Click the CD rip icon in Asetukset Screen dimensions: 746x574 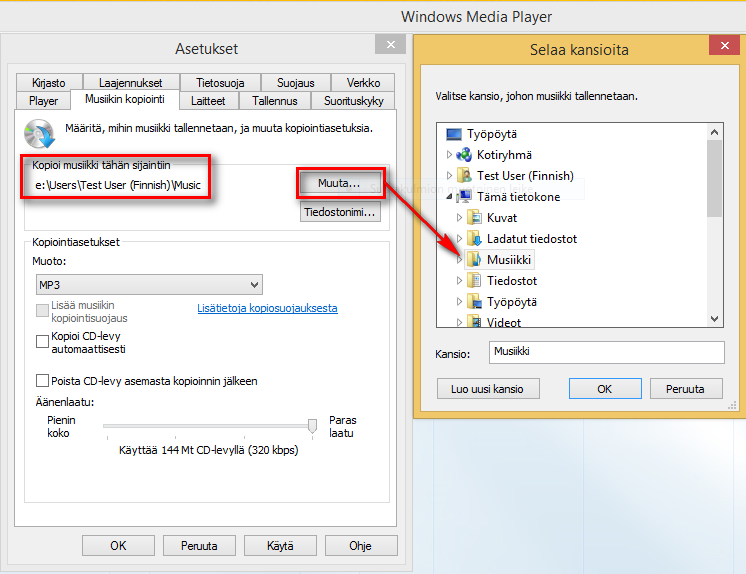39,134
